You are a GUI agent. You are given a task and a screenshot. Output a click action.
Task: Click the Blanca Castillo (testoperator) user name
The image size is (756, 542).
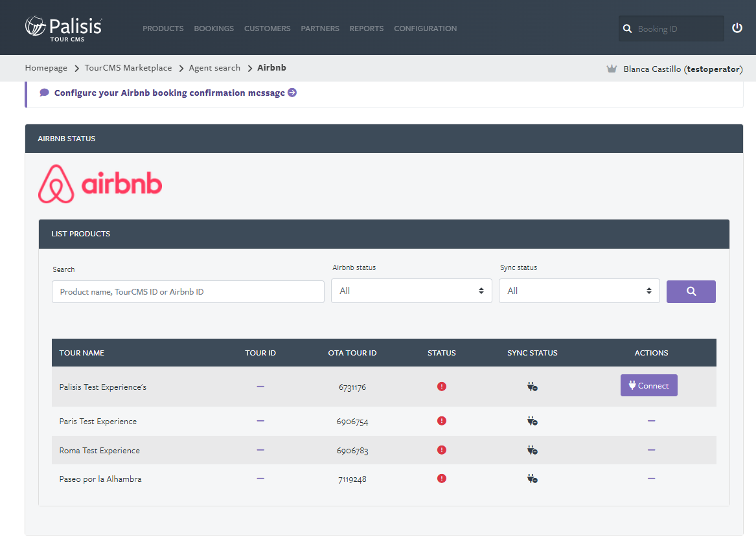click(683, 69)
